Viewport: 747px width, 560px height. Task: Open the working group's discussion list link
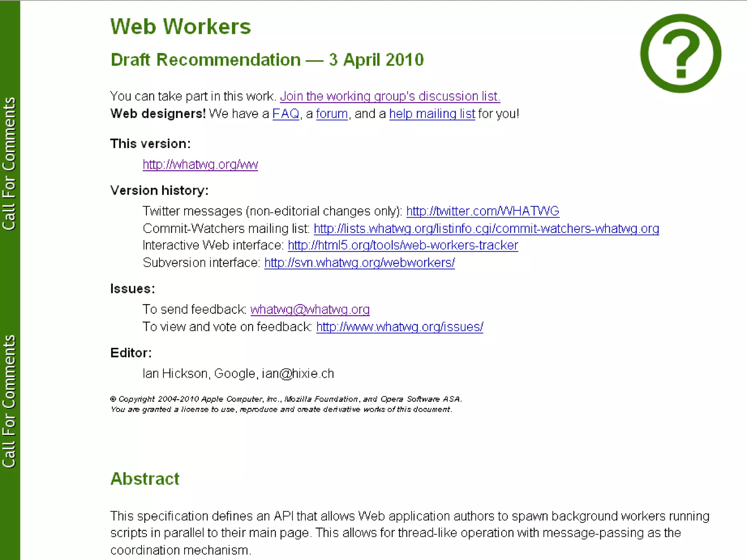tap(390, 96)
